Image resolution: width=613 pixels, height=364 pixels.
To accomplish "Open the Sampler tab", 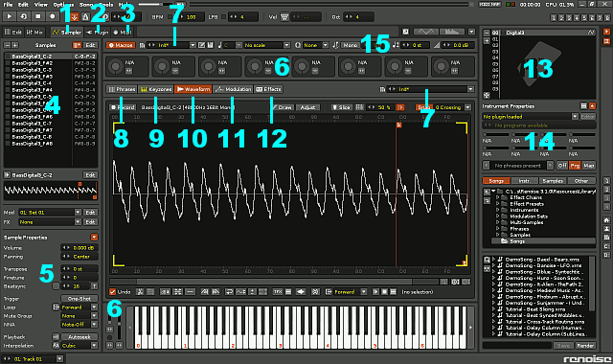I will tap(67, 32).
